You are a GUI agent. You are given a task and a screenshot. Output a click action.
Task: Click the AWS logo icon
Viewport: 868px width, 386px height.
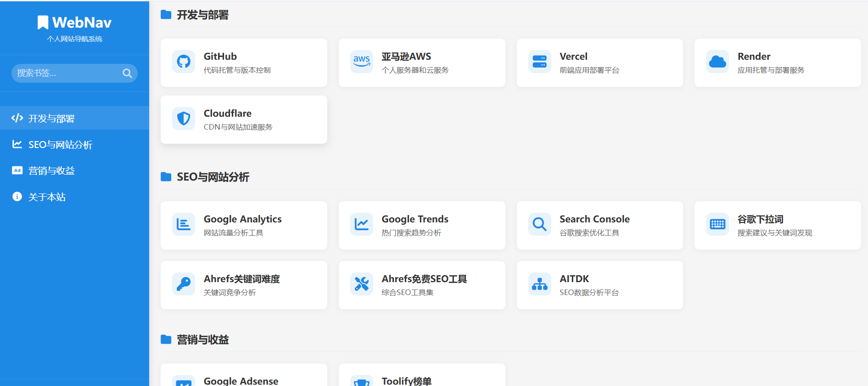[362, 62]
